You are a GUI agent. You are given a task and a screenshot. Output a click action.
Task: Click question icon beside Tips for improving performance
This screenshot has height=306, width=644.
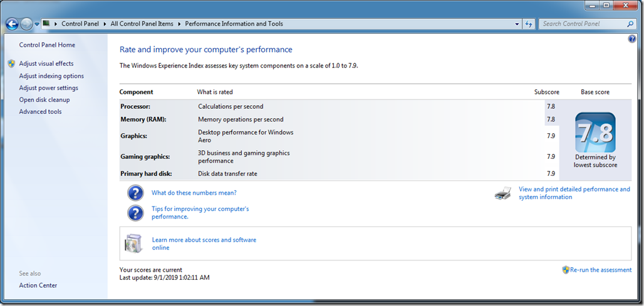pos(135,213)
